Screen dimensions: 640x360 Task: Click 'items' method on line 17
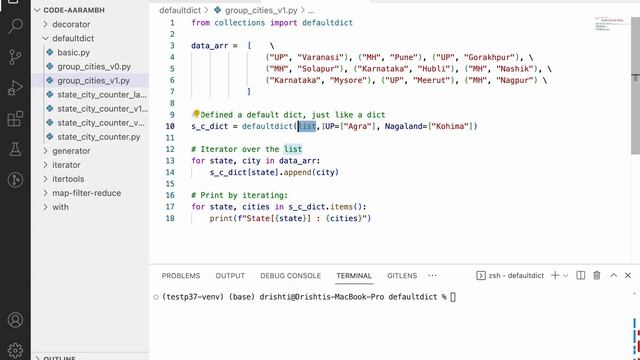click(x=341, y=207)
